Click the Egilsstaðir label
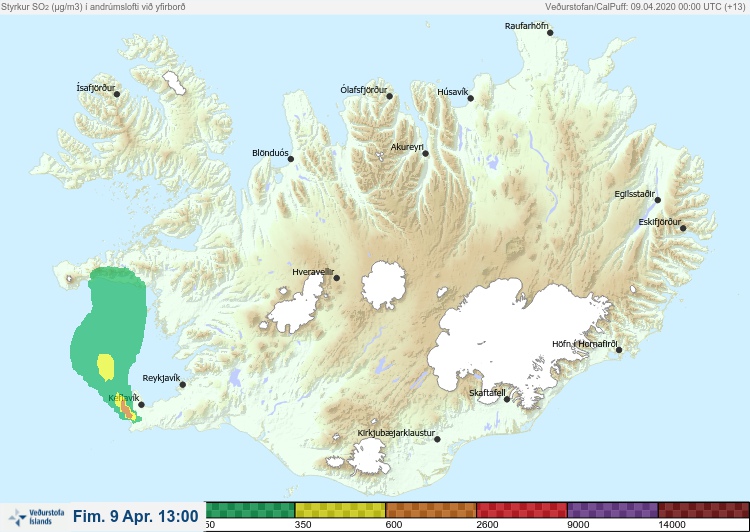This screenshot has width=750, height=532. [635, 194]
